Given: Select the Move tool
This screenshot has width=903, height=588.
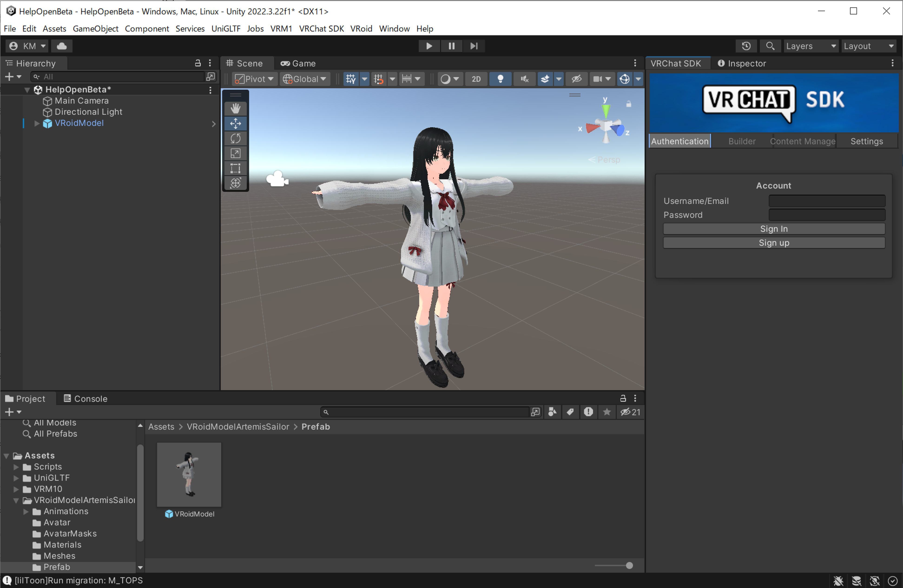Looking at the screenshot, I should pos(235,123).
